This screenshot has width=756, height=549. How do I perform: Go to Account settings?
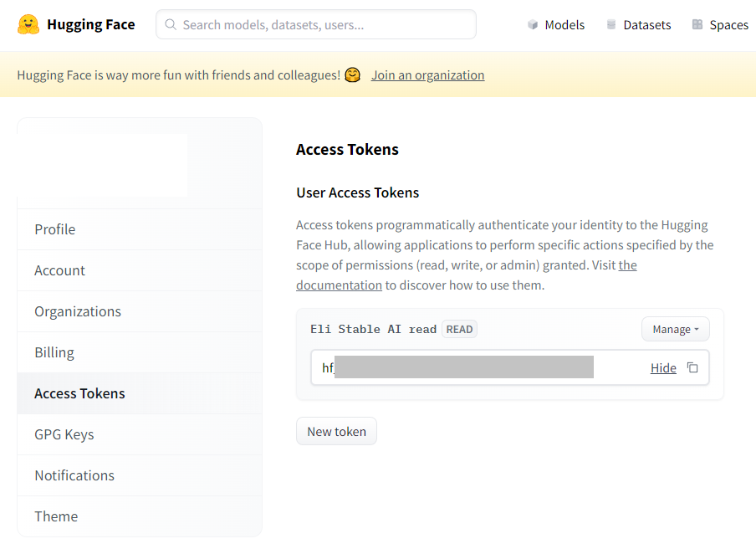(x=59, y=270)
